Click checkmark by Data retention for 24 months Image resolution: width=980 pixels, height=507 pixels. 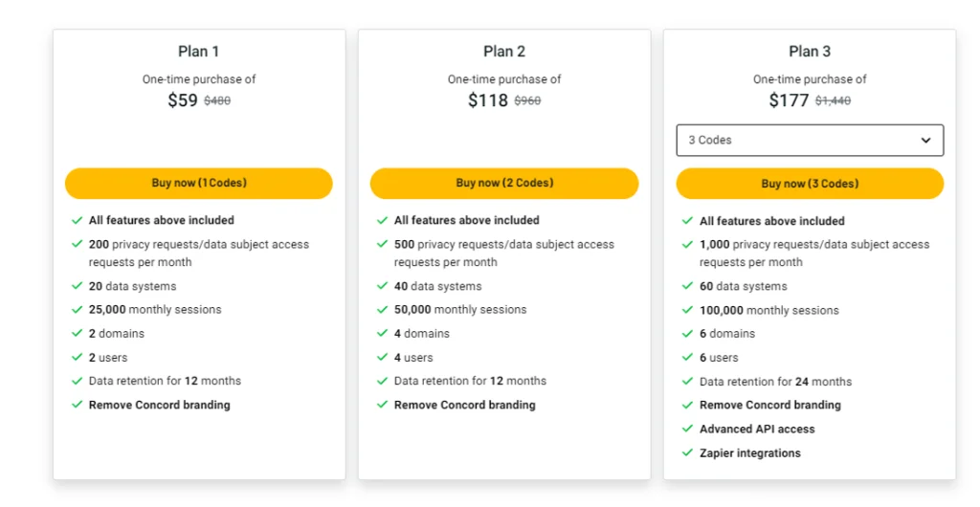(x=687, y=381)
